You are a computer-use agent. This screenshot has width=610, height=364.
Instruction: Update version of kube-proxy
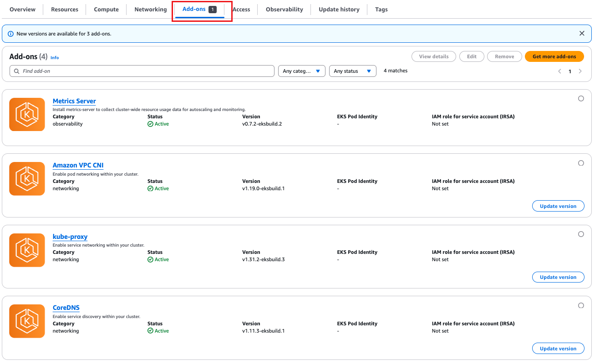coord(558,277)
